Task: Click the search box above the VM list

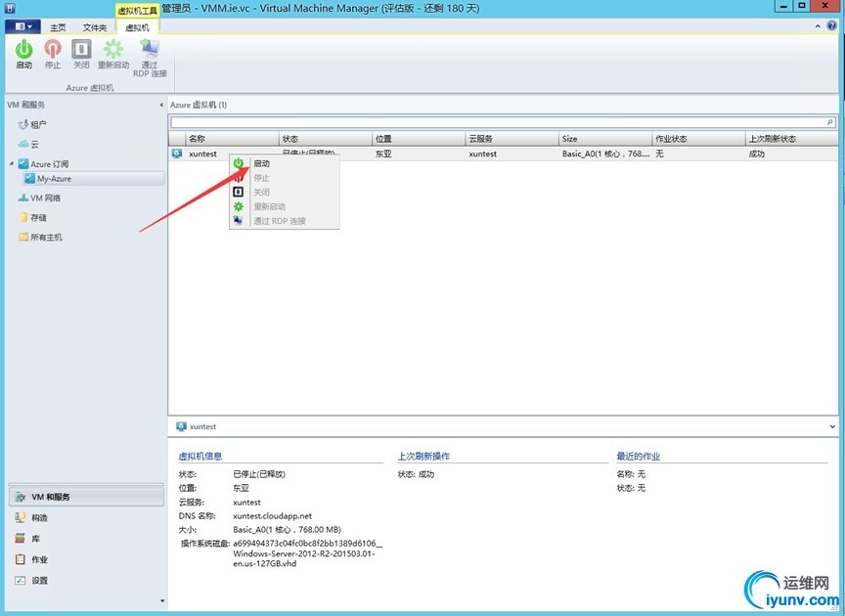Action: (x=498, y=122)
